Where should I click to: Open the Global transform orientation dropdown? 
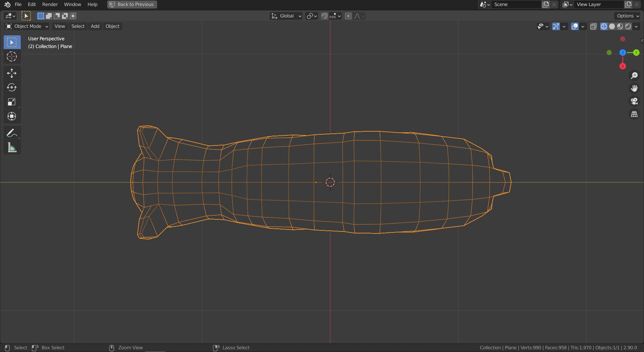click(286, 16)
